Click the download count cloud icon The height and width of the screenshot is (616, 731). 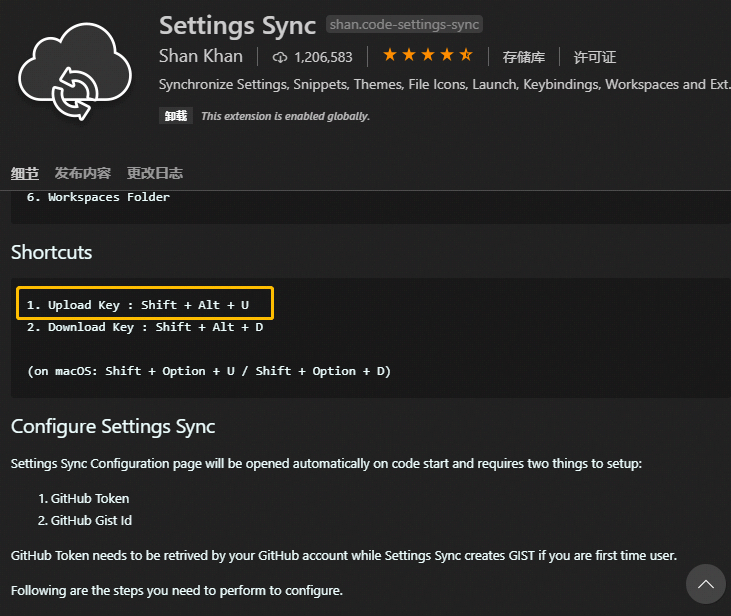pyautogui.click(x=280, y=57)
